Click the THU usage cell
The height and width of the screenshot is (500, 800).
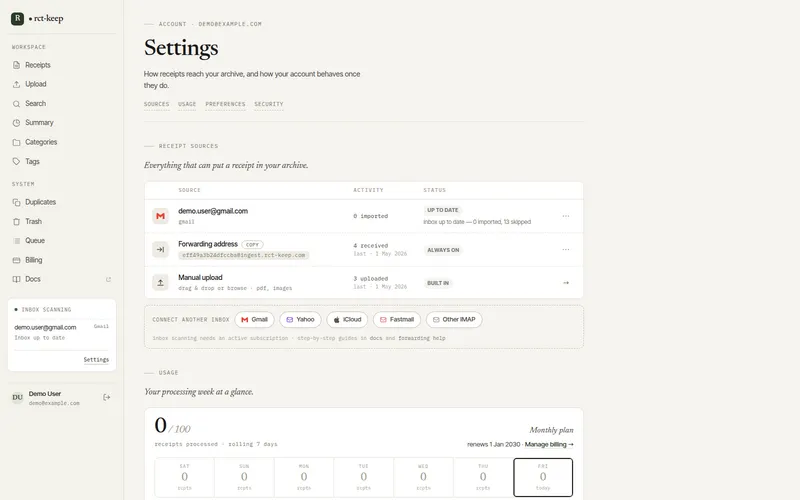click(483, 477)
